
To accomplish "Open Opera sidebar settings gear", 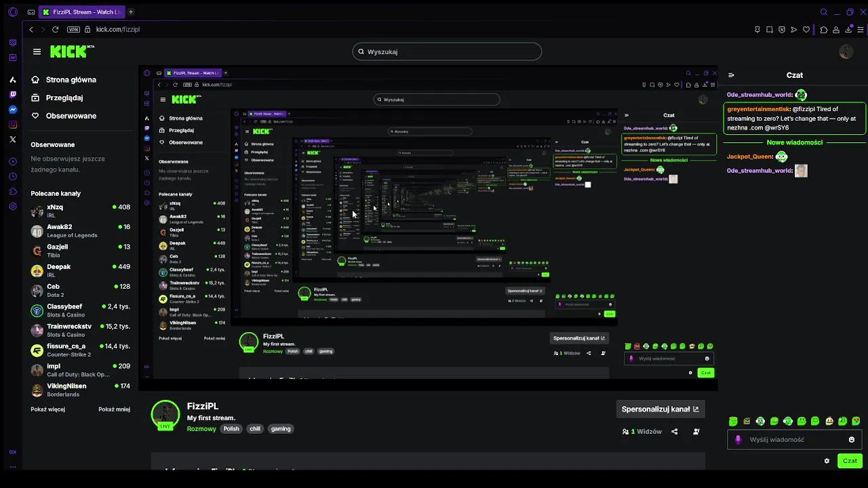I will click(13, 206).
